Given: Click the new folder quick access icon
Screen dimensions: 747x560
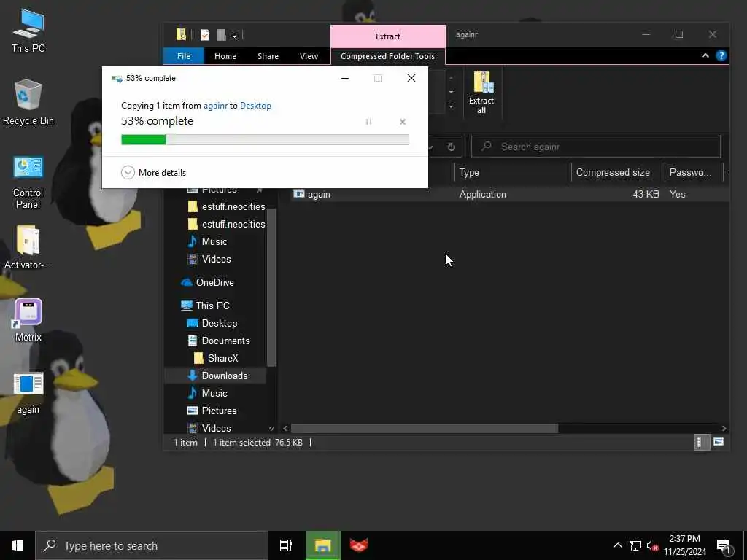Looking at the screenshot, I should point(220,35).
